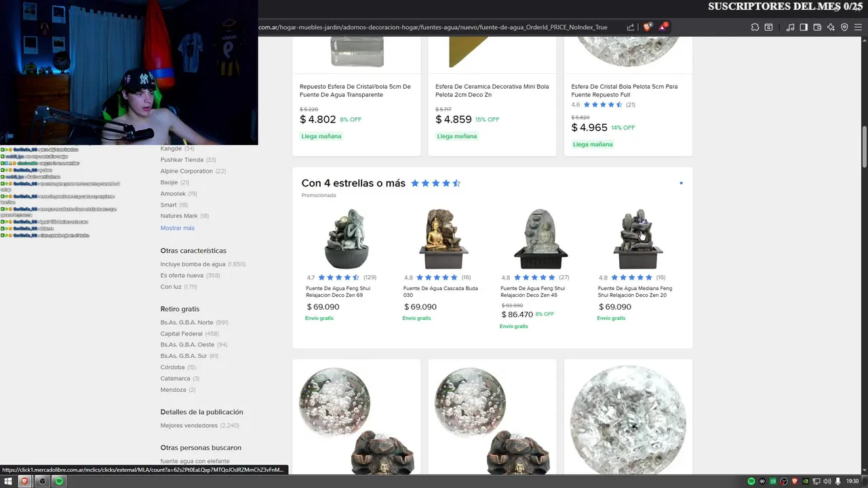The width and height of the screenshot is (868, 488).
Task: Open the Brave Wallet icon
Action: tap(817, 27)
